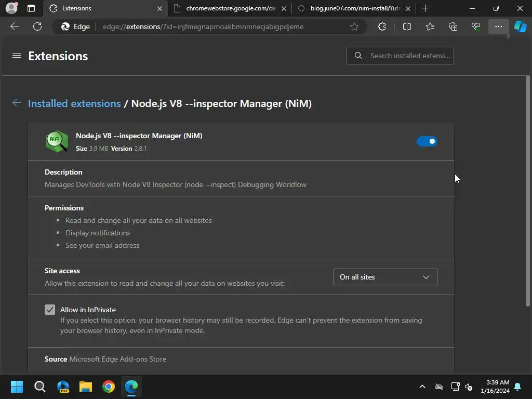Switch to blog.june07.com tab
This screenshot has width=532, height=399.
(354, 8)
